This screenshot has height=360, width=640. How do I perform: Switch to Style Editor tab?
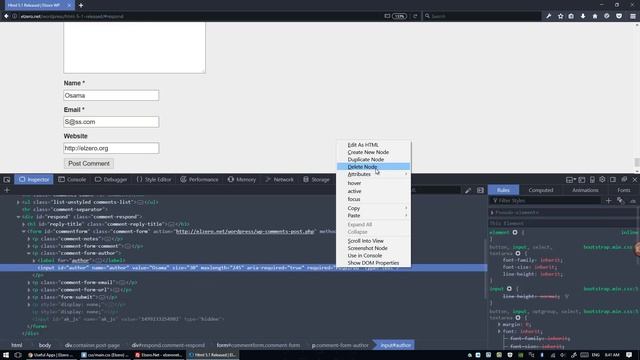(x=153, y=180)
